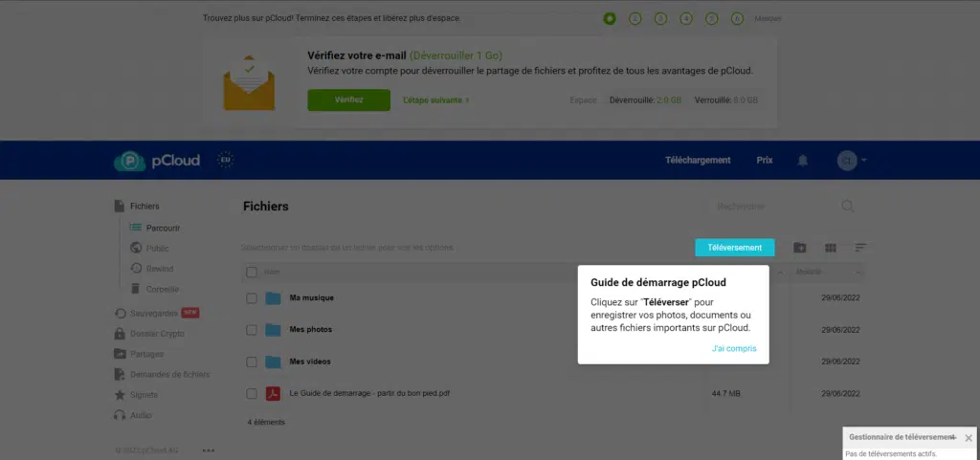The height and width of the screenshot is (460, 980).
Task: Select onboarding step 2 indicator
Action: [635, 19]
